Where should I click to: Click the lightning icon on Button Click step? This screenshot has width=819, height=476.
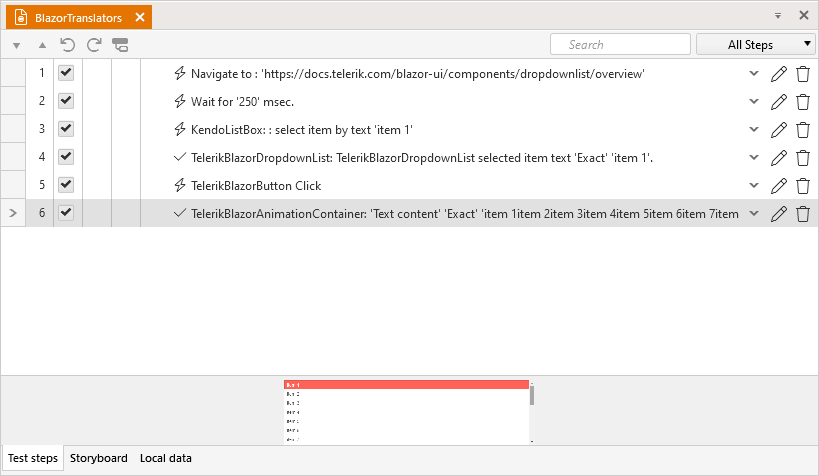(x=180, y=185)
